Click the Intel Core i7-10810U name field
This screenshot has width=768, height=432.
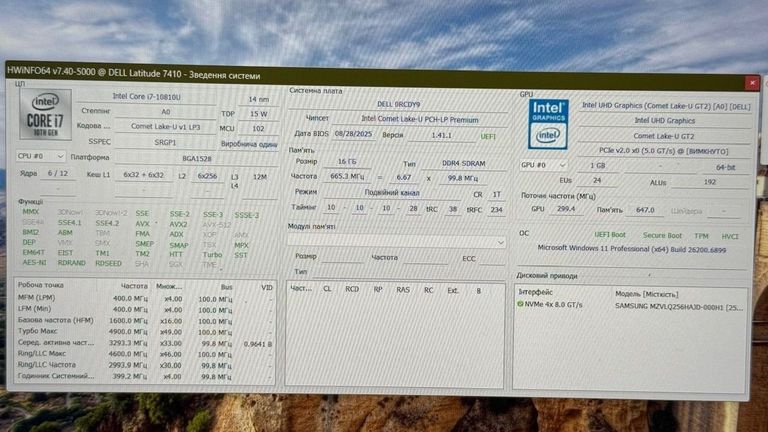146,96
